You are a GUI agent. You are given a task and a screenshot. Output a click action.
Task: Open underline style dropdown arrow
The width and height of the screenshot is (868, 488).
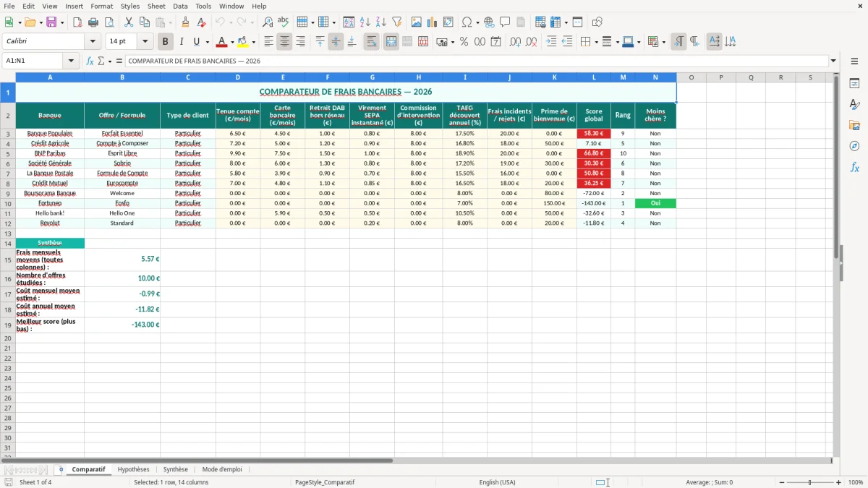(x=207, y=42)
